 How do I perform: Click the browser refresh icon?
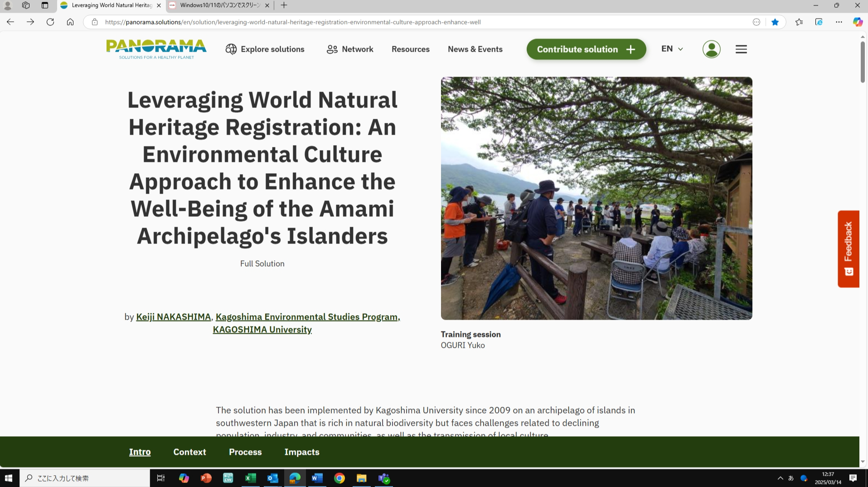point(50,22)
